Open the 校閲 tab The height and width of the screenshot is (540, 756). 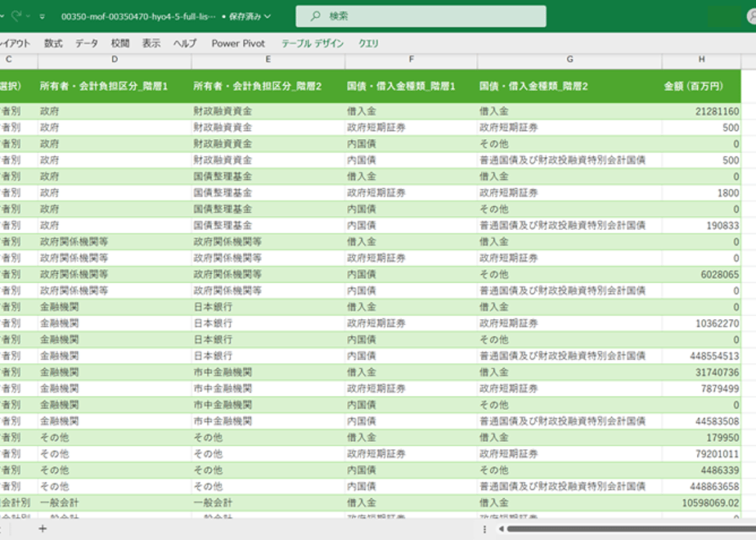click(120, 43)
